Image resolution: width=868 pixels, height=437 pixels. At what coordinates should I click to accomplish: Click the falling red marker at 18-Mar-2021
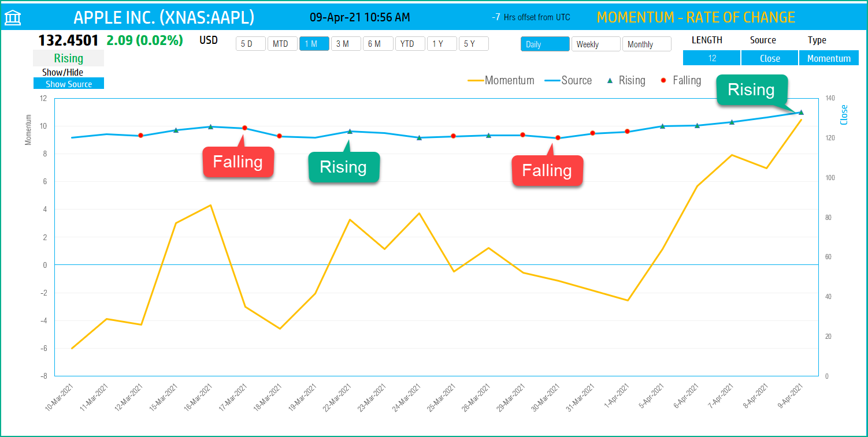280,136
